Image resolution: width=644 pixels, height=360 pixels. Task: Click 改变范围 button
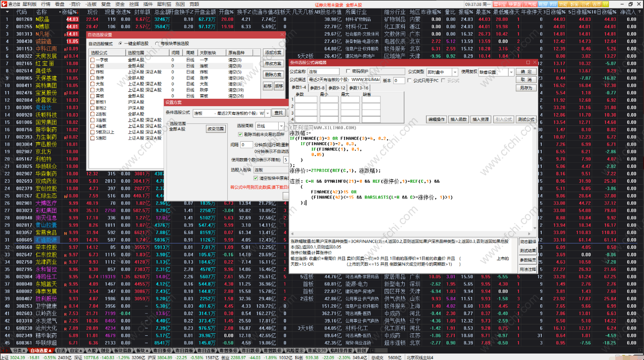tap(216, 128)
